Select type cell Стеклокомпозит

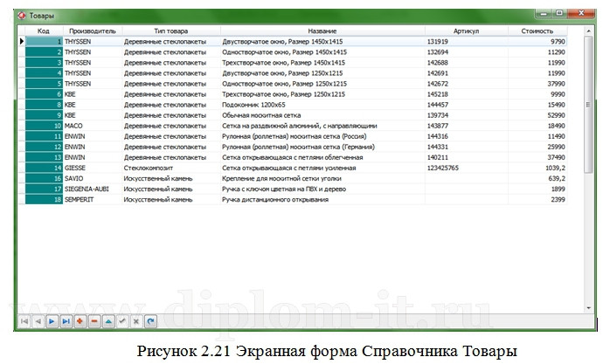171,168
